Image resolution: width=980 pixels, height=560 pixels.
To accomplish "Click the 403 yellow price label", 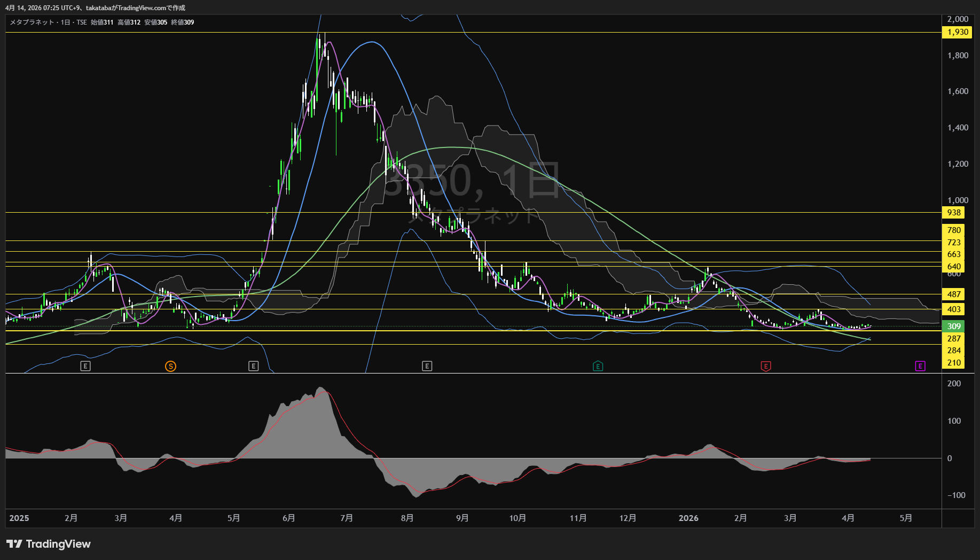I will click(953, 309).
